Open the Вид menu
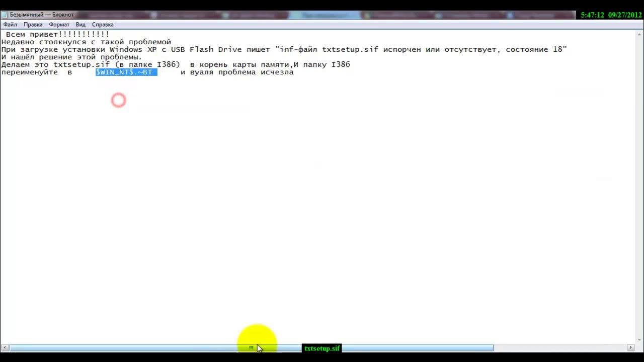This screenshot has height=362, width=644. click(80, 24)
